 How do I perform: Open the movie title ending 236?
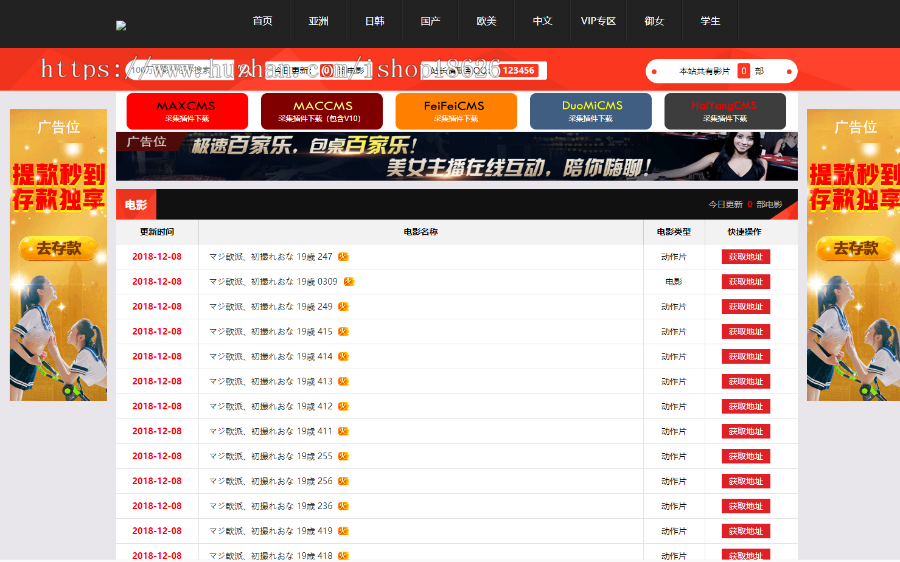pyautogui.click(x=271, y=506)
